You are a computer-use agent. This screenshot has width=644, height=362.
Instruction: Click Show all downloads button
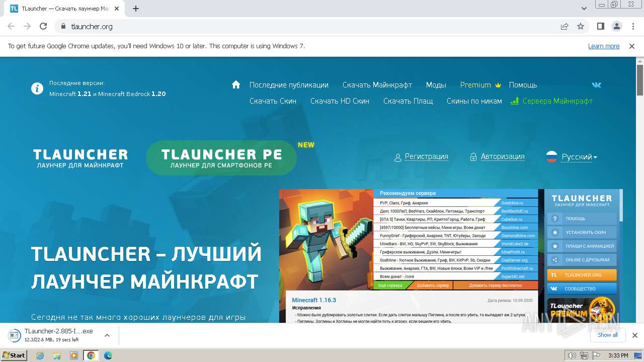point(607,335)
